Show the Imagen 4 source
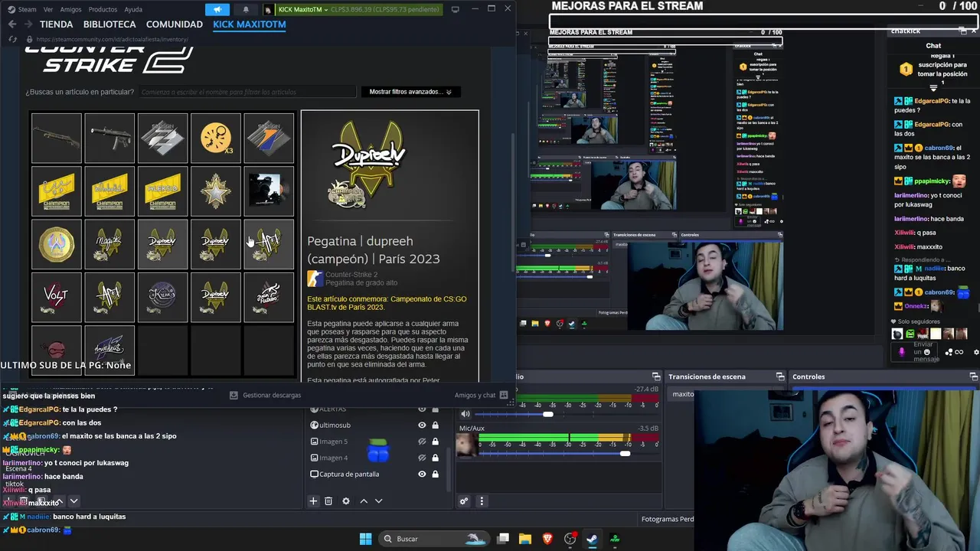Screen dimensions: 980x551 click(422, 458)
